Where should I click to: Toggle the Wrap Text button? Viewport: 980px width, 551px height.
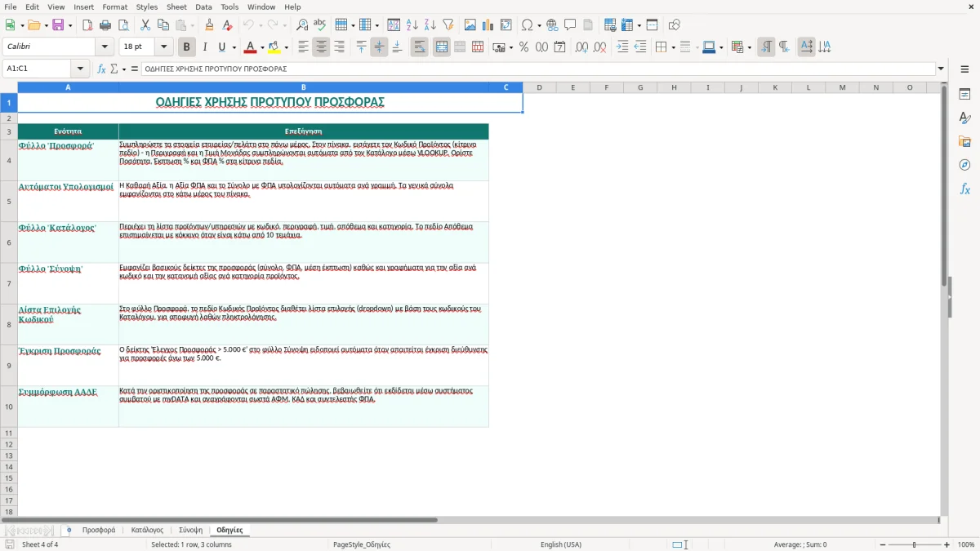[419, 47]
